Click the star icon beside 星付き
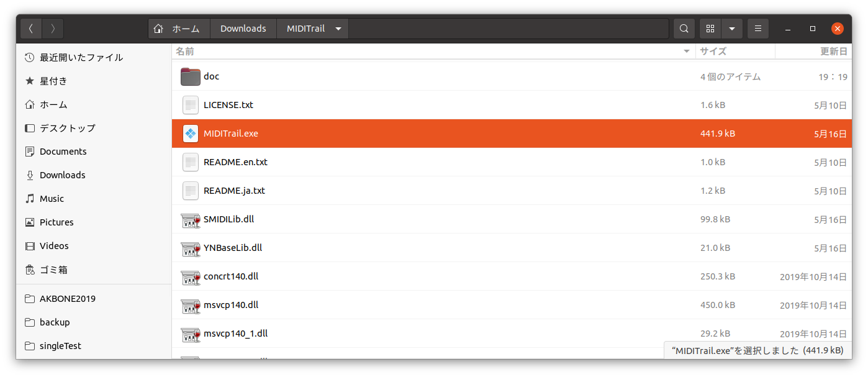 (x=29, y=81)
